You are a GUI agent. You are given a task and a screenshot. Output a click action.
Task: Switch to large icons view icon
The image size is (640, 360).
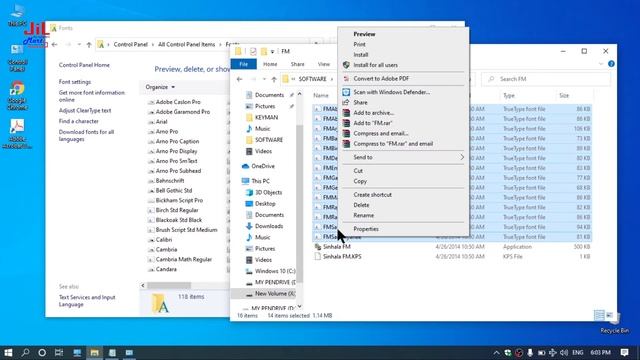[x=609, y=316]
